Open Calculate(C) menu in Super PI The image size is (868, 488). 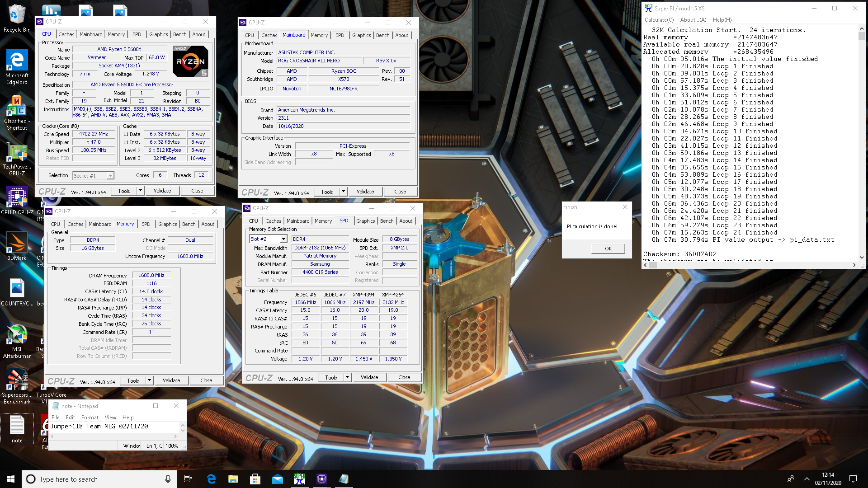click(x=659, y=20)
